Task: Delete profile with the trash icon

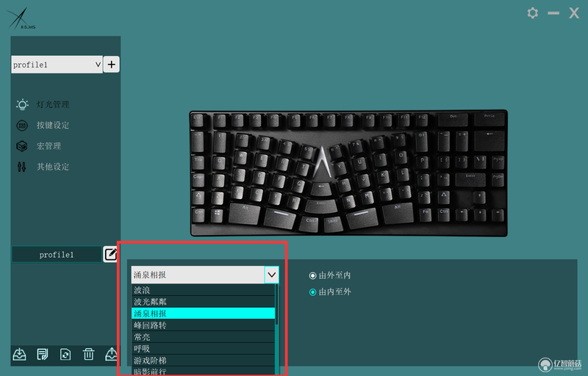Action: click(x=88, y=354)
